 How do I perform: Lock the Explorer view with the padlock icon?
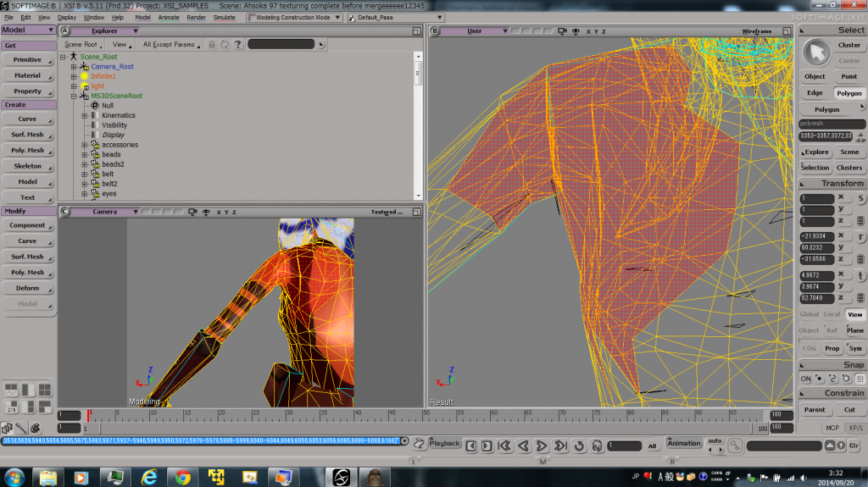click(211, 44)
